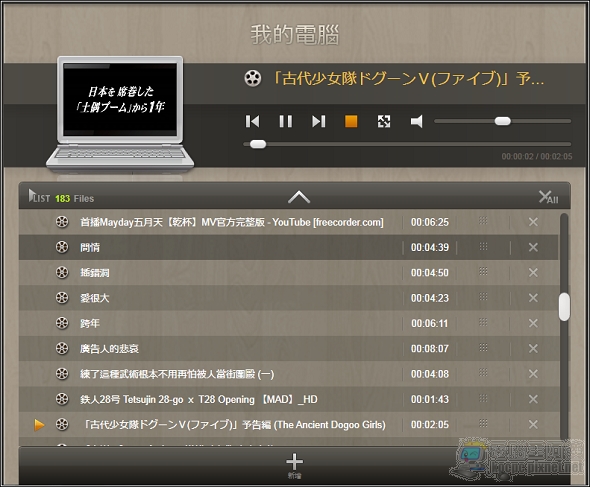Pause the current video
590x487 pixels.
pos(286,121)
